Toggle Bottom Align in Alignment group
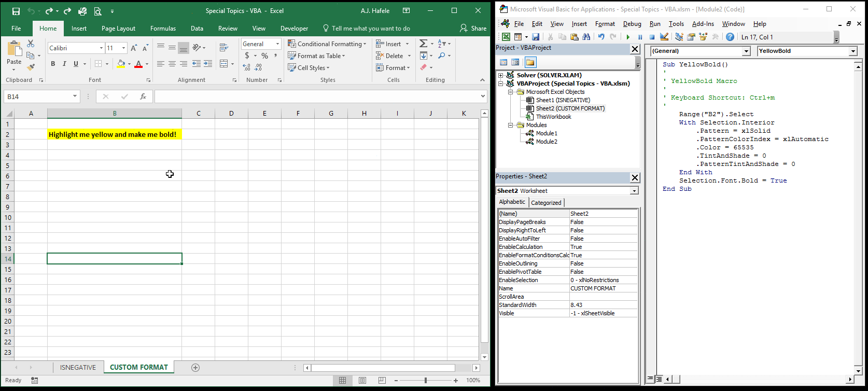The width and height of the screenshot is (868, 391). (184, 48)
